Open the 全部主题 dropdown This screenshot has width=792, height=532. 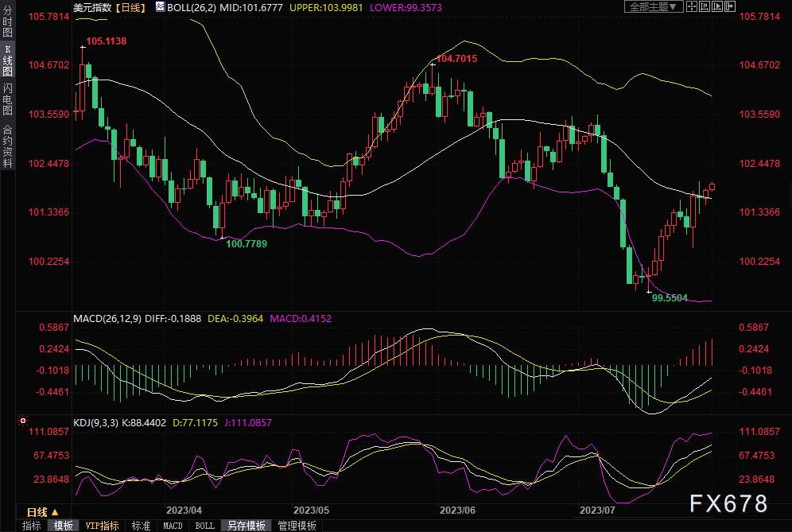point(654,6)
